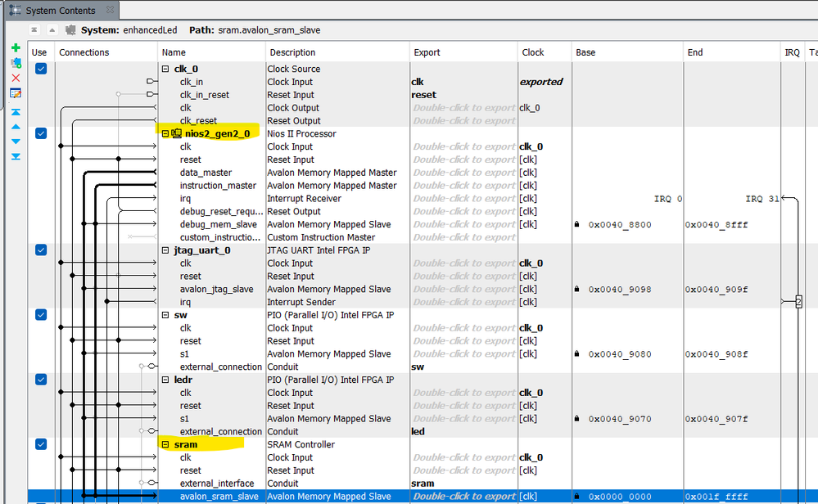Click the add subsystem icon below plus
Viewport: 818px width, 504px height.
15,63
